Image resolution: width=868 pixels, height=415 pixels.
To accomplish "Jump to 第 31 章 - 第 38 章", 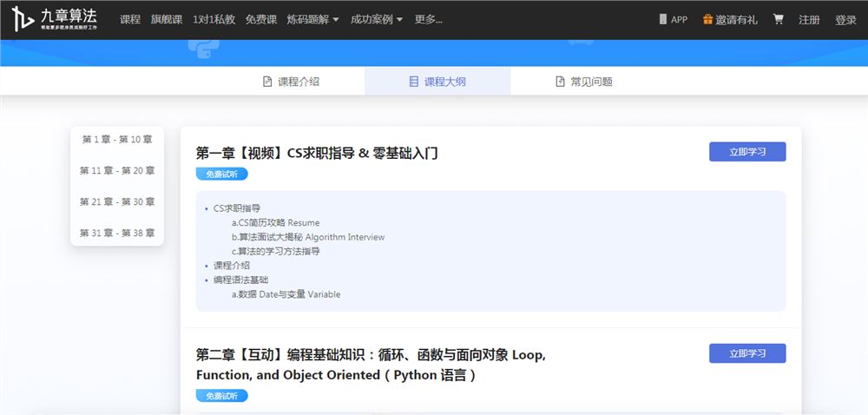I will (x=117, y=233).
